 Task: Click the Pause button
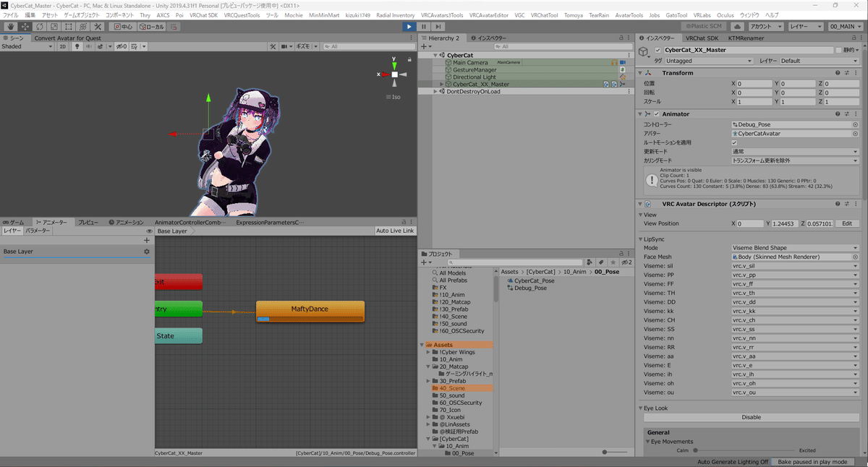[424, 27]
